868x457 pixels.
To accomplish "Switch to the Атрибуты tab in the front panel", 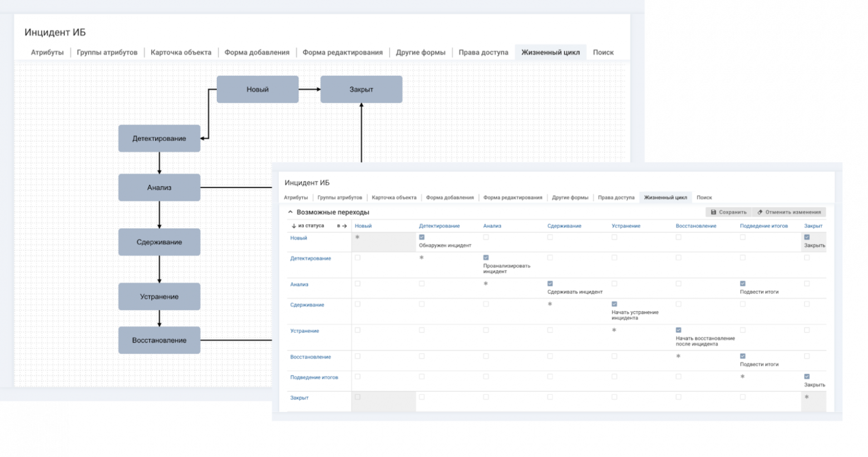I will tap(295, 197).
